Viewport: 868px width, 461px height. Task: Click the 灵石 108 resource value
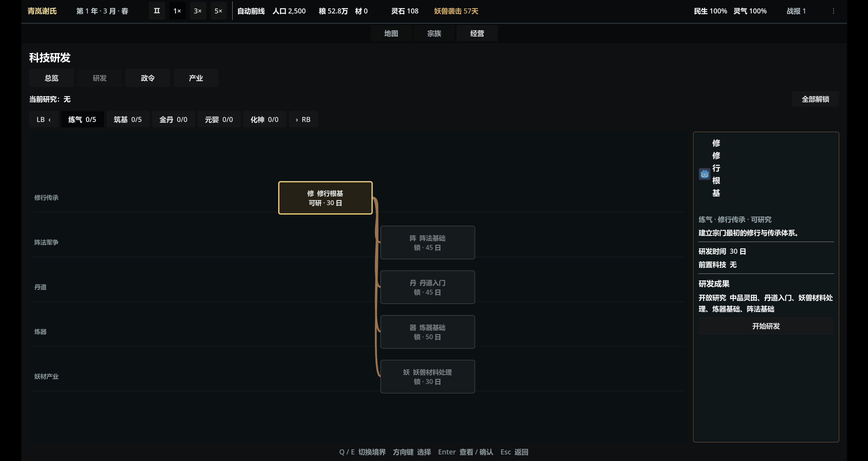pos(405,11)
